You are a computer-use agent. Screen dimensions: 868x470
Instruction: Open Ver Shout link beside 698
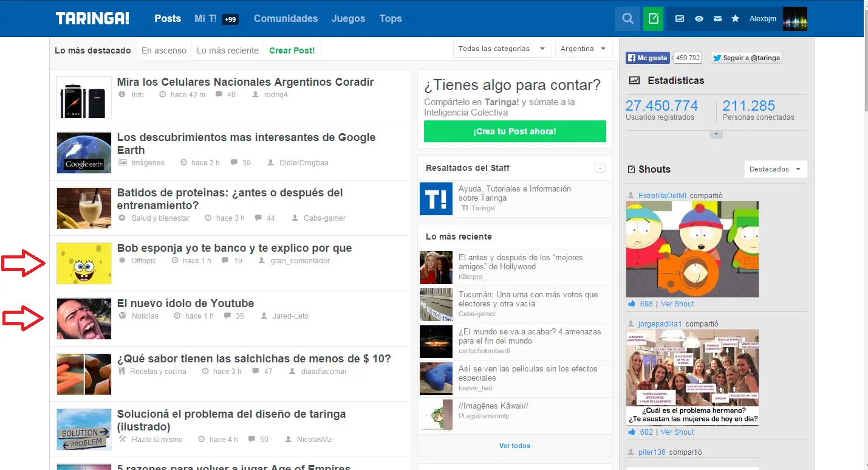[x=677, y=304]
